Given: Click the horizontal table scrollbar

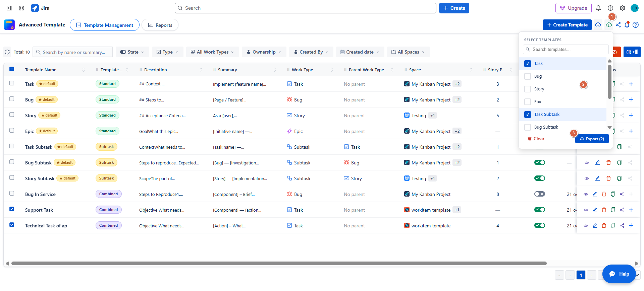Looking at the screenshot, I should (x=279, y=264).
